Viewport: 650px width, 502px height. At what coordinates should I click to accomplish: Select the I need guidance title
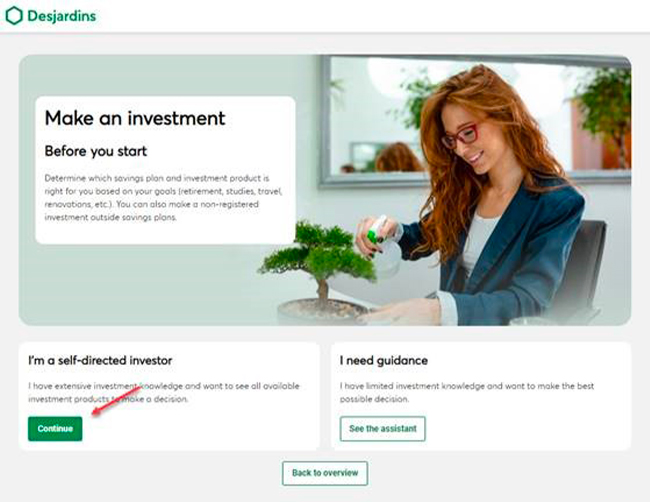tap(384, 361)
